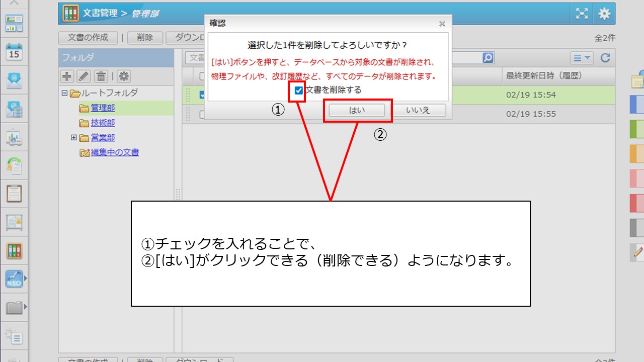Select the orange sticky note color tab
The width and height of the screenshot is (644, 362).
click(637, 154)
